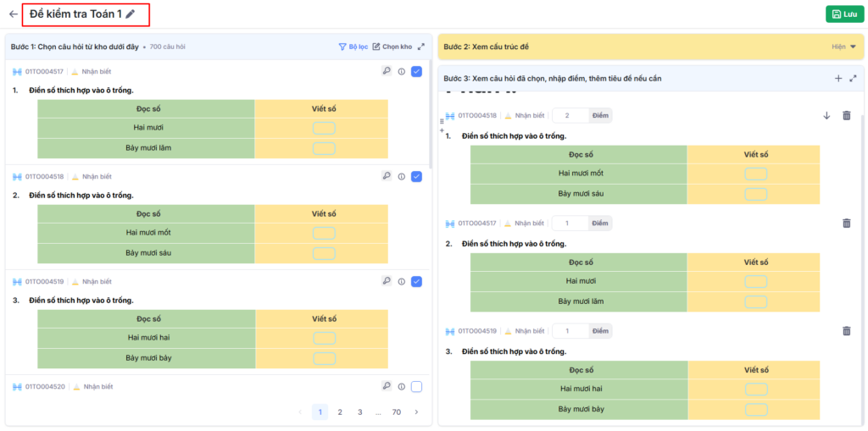Click Chọn kho to choose a question bank
The width and height of the screenshot is (868, 431).
(x=392, y=47)
